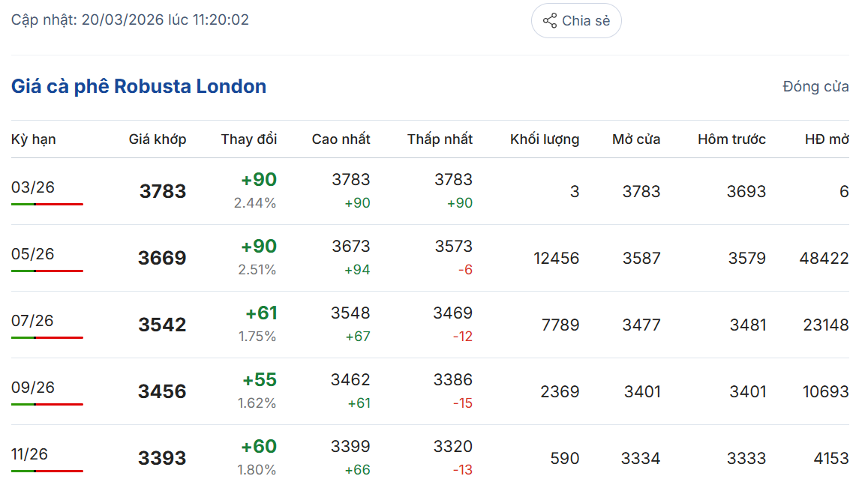Click matched price 3783 for 03/26
The image size is (868, 485).
coord(163,191)
